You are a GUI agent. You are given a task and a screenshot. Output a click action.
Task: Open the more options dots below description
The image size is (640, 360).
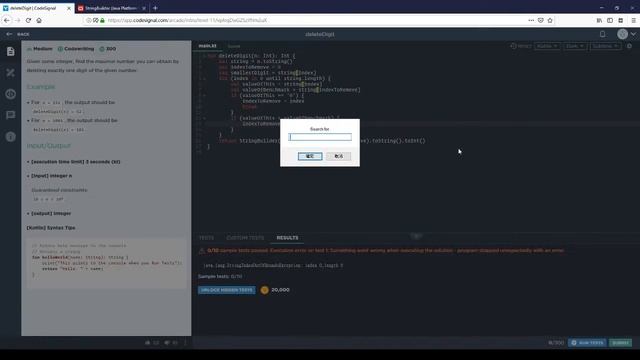point(185,342)
